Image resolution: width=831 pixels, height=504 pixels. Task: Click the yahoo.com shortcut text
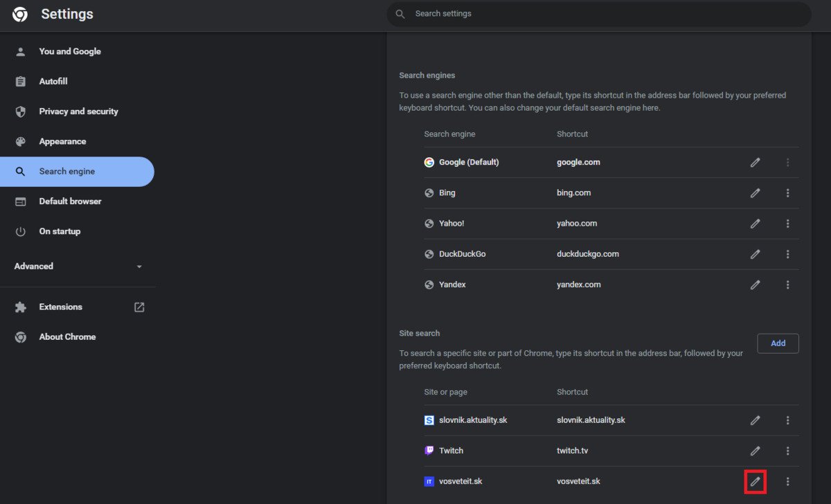coord(577,224)
